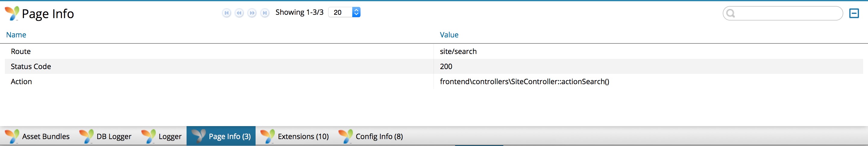Viewport: 868px width, 146px height.
Task: Go to next page arrow icon
Action: (252, 13)
